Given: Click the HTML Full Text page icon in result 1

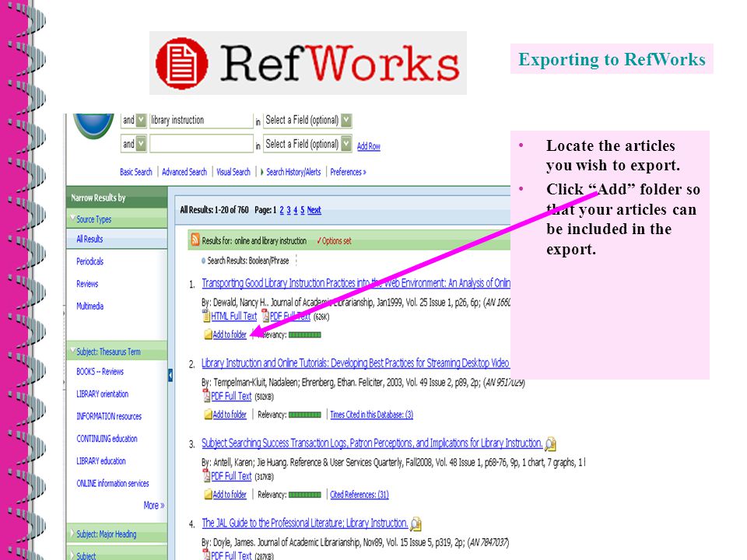Looking at the screenshot, I should (205, 315).
